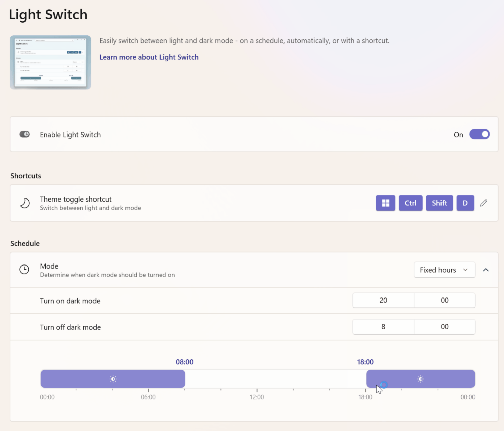
Task: Click the sun icon in the evening dark-mode bar
Action: pos(420,379)
